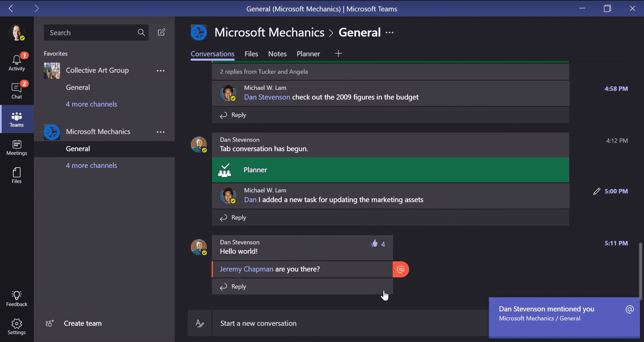
Task: Open the green Planner tab card
Action: [x=390, y=170]
